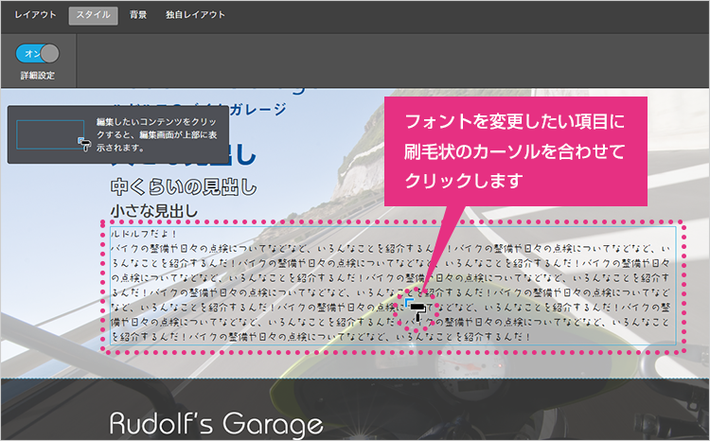Click the 小さな見出し heading
The height and width of the screenshot is (441, 710).
pos(154,211)
